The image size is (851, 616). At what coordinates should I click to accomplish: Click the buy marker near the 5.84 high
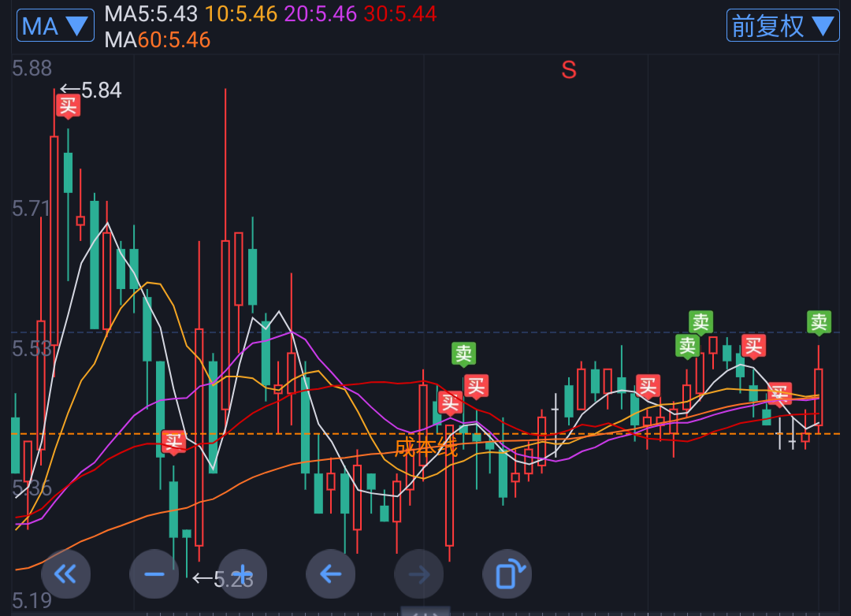(68, 106)
